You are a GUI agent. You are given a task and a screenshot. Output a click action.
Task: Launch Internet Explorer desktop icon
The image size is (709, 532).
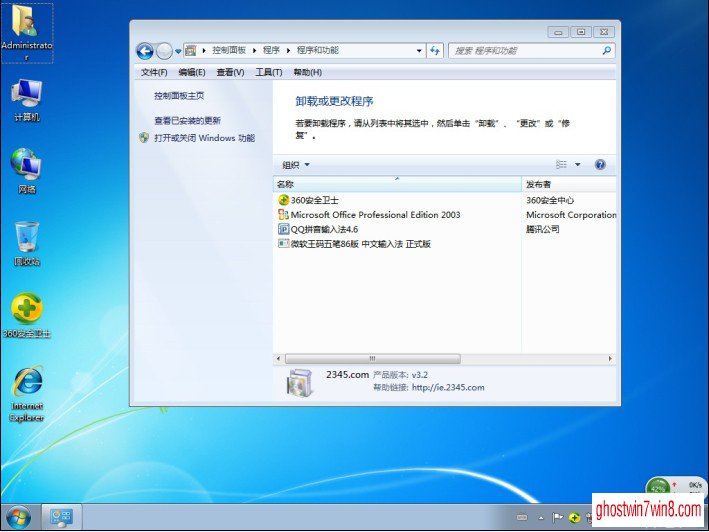[27, 394]
